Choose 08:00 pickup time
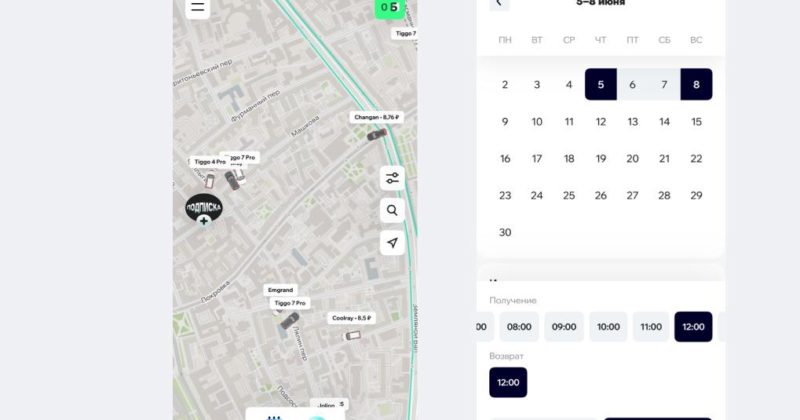Screen dimensions: 800x420 click(519, 327)
